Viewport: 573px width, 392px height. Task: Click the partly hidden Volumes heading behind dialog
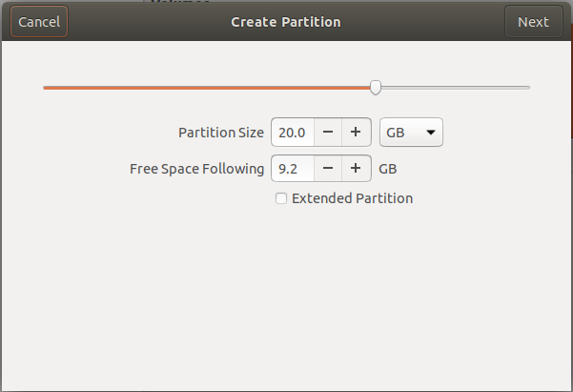point(180,2)
